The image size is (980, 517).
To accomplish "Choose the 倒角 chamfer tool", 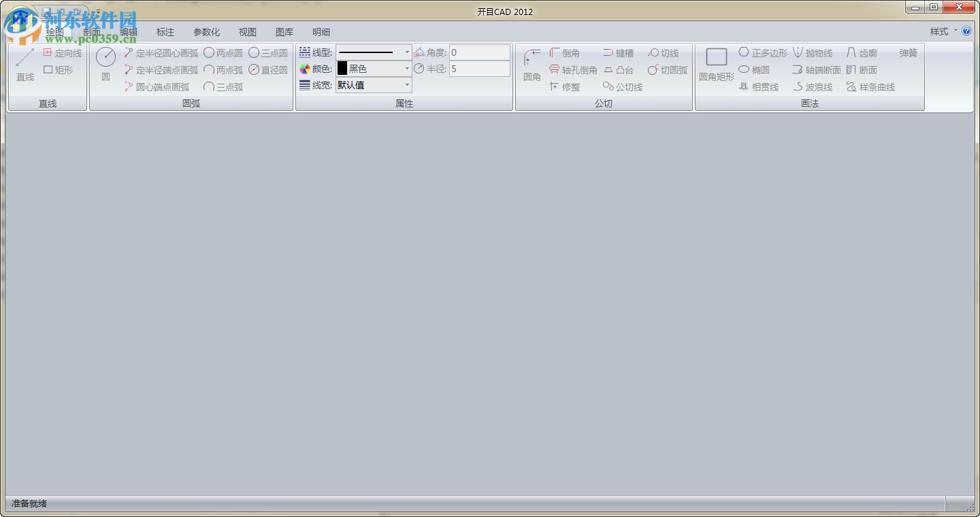I will click(565, 53).
